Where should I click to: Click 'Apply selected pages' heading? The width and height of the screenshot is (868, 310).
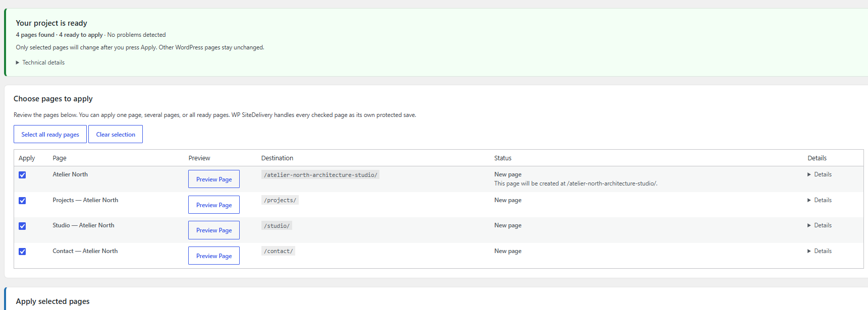click(x=52, y=301)
